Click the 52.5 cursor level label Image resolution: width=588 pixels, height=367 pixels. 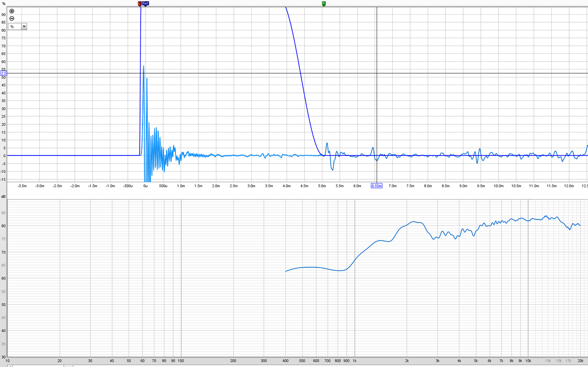[x=3, y=73]
